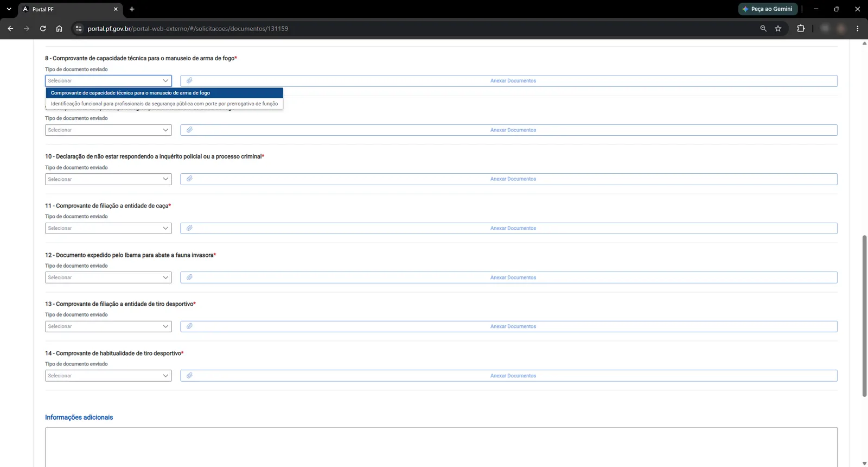This screenshot has height=467, width=868.
Task: Open tab search dropdown arrow
Action: [9, 9]
